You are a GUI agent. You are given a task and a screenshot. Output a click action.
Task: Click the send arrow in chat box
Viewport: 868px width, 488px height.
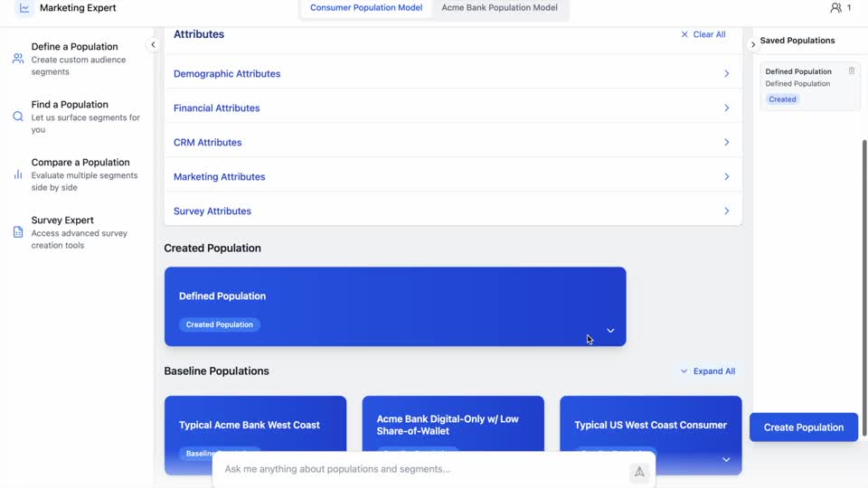(x=639, y=472)
